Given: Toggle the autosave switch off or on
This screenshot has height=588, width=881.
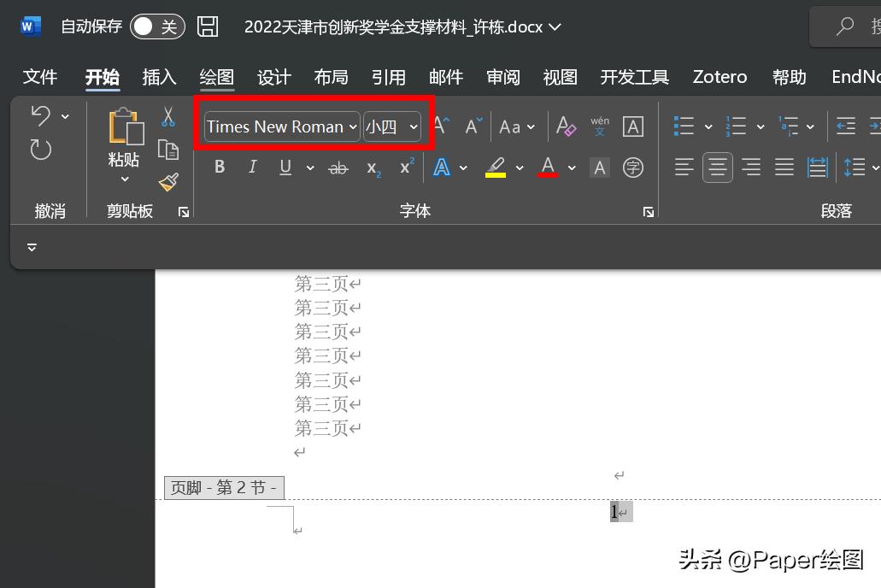Looking at the screenshot, I should click(157, 26).
